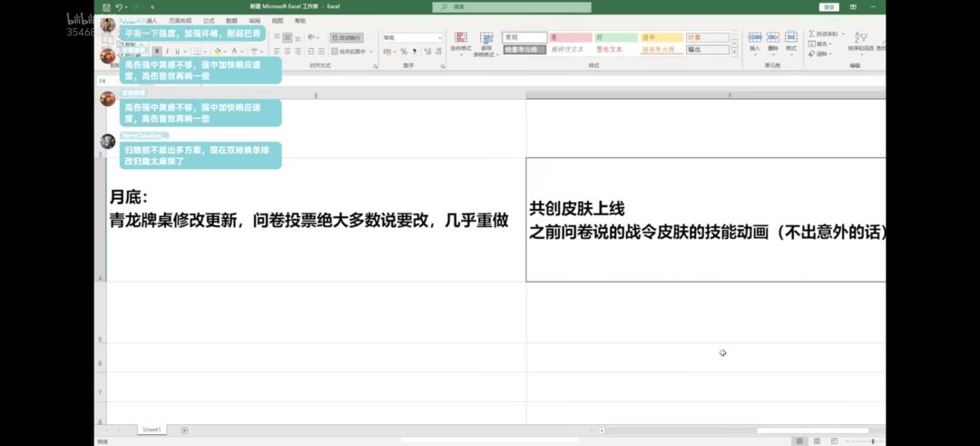The width and height of the screenshot is (980, 446).
Task: Add a new sheet with the plus button
Action: click(184, 431)
